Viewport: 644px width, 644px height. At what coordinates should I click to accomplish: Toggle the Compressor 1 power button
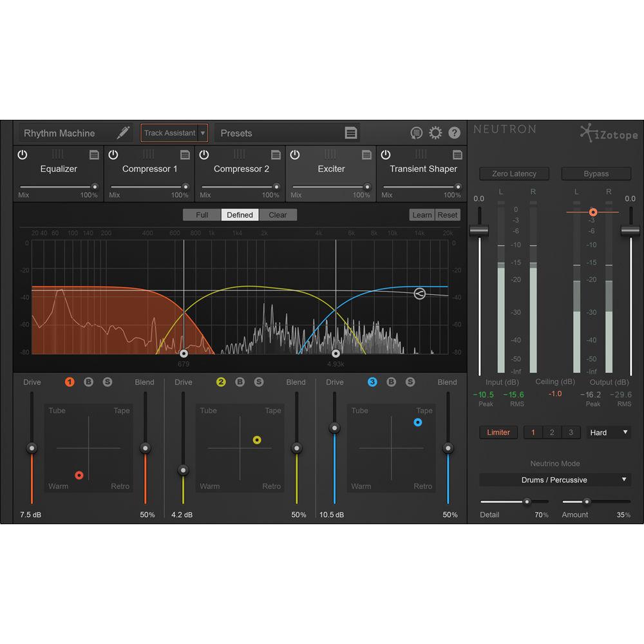pos(113,155)
